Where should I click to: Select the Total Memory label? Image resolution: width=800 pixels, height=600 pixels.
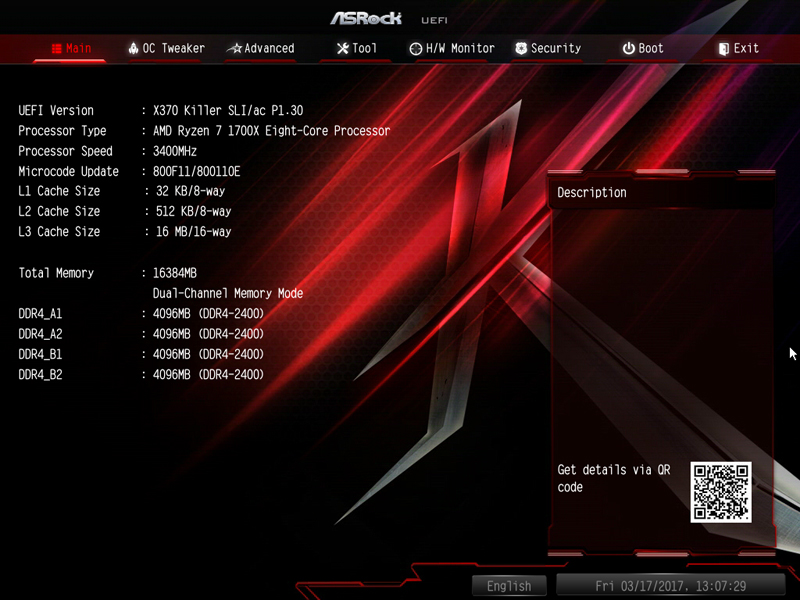[x=56, y=273]
